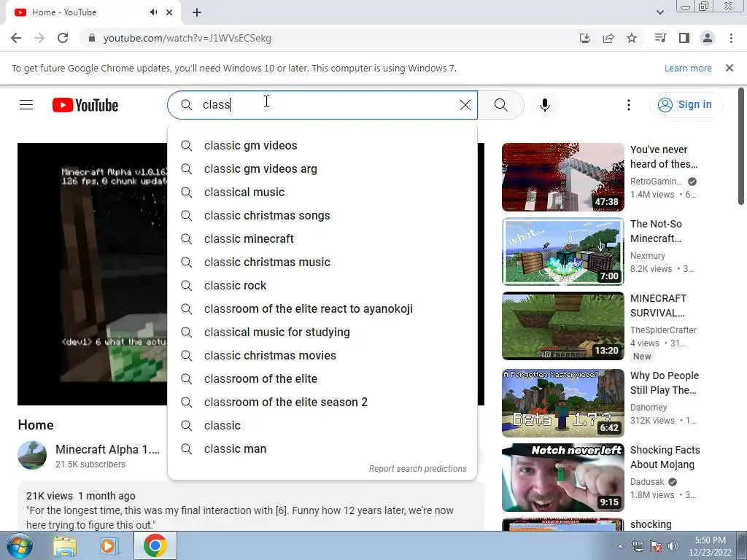Choose suggestion 'classical music'

(x=322, y=192)
